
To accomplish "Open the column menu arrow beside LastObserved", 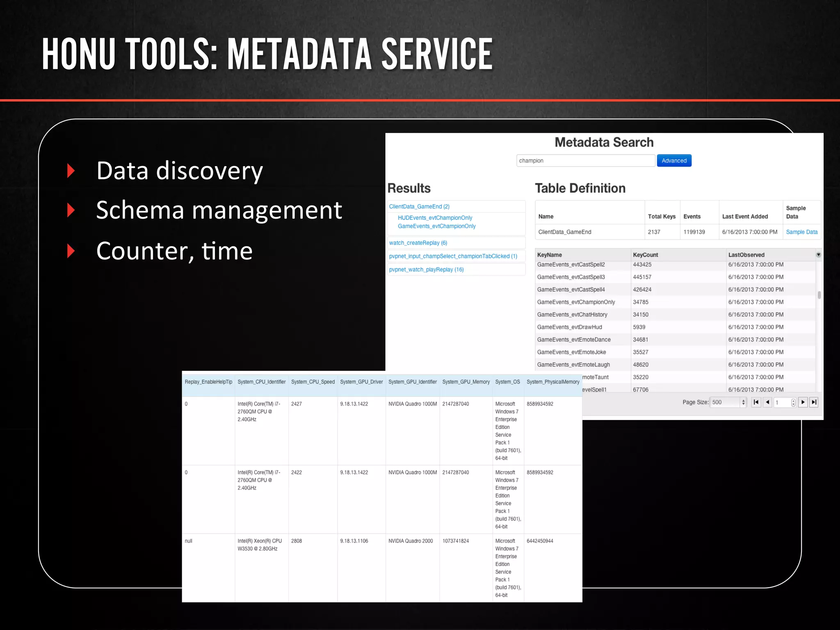I will click(x=818, y=255).
